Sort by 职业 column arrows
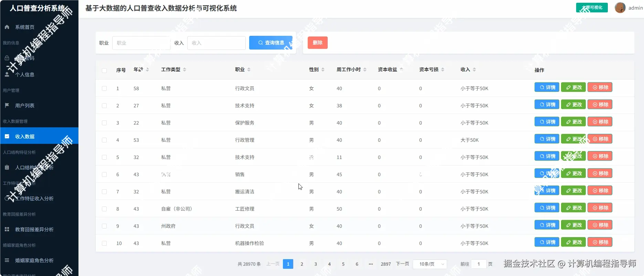The width and height of the screenshot is (644, 276). (249, 70)
